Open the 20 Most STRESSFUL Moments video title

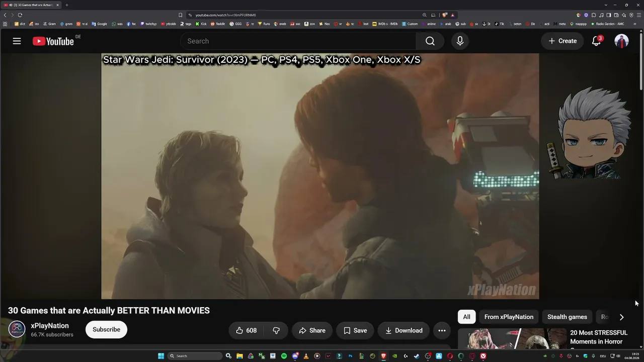599,337
